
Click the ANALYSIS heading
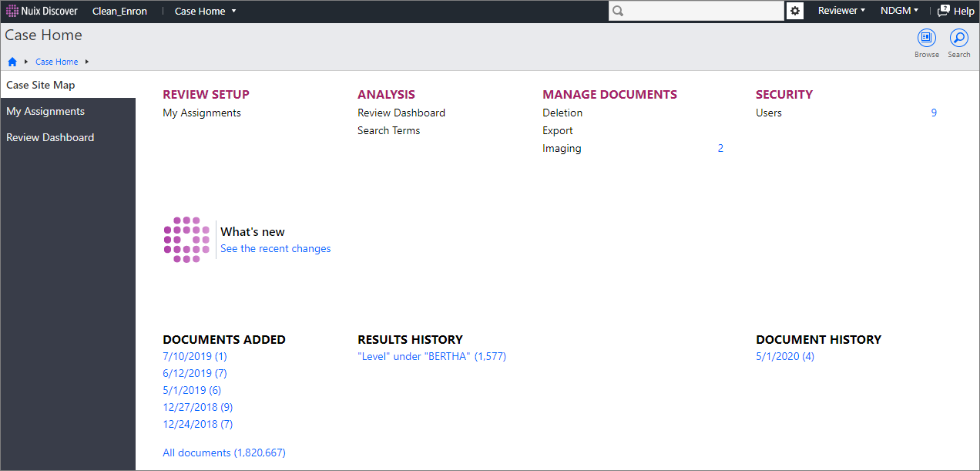point(386,94)
